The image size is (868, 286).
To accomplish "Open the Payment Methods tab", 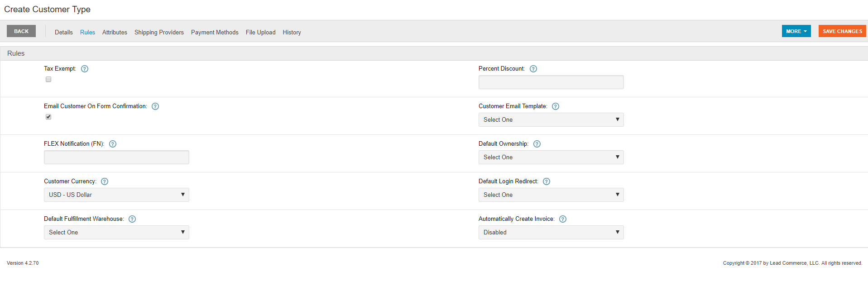I will coord(215,32).
